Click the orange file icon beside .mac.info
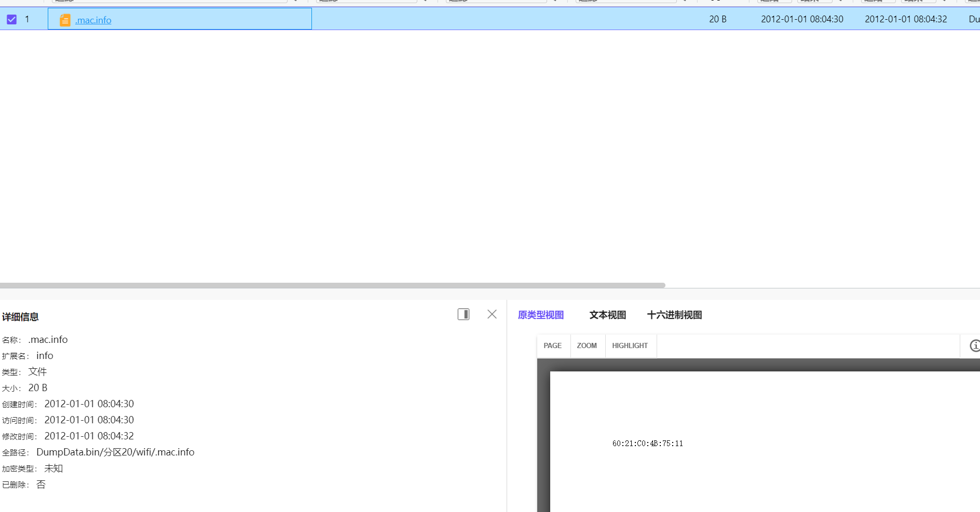The height and width of the screenshot is (512, 980). click(x=65, y=20)
